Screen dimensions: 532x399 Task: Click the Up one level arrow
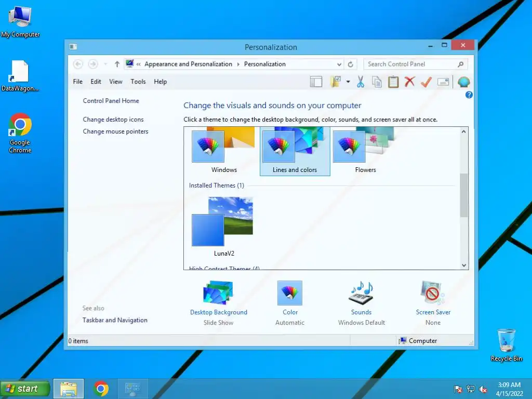click(x=117, y=64)
